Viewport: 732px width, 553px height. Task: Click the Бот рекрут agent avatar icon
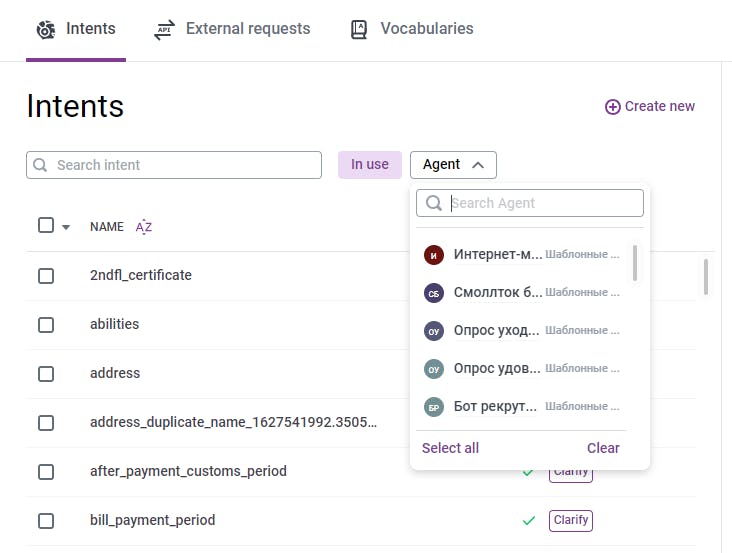tap(433, 407)
